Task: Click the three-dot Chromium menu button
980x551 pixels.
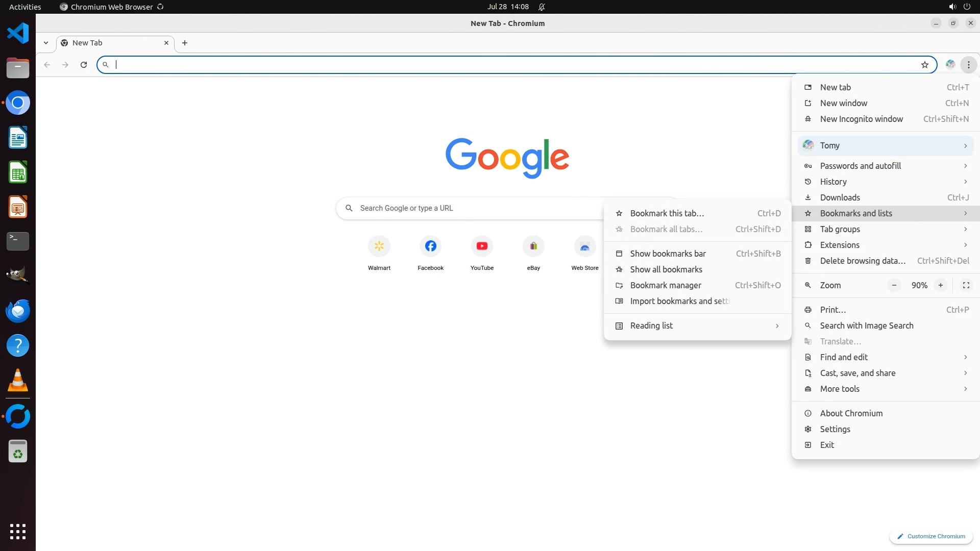Action: (968, 65)
